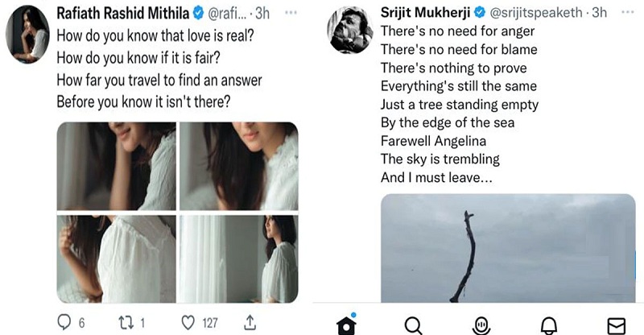Open top-left photo in Mithila's tweet
Screen dimensions: 644x335
coord(116,166)
